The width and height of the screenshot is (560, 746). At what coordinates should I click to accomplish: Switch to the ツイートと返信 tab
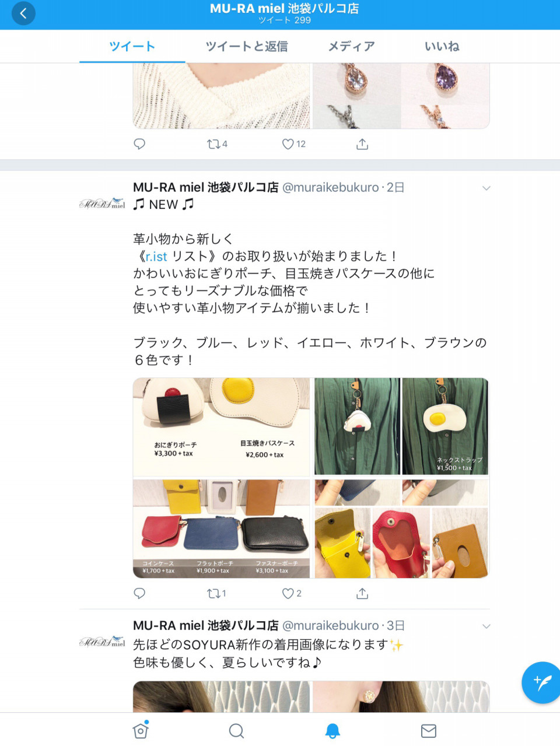point(247,46)
